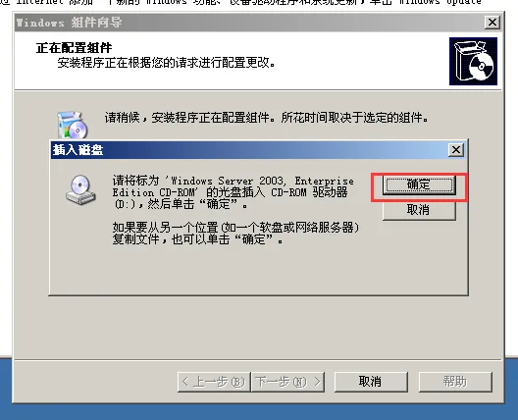
Task: Close the 插入磁盘 dialog with X
Action: point(456,150)
